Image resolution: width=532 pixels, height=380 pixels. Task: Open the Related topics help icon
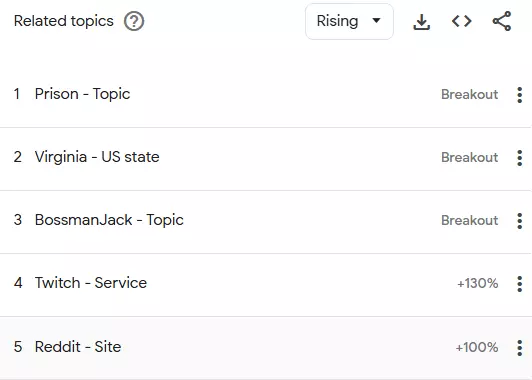coord(134,21)
